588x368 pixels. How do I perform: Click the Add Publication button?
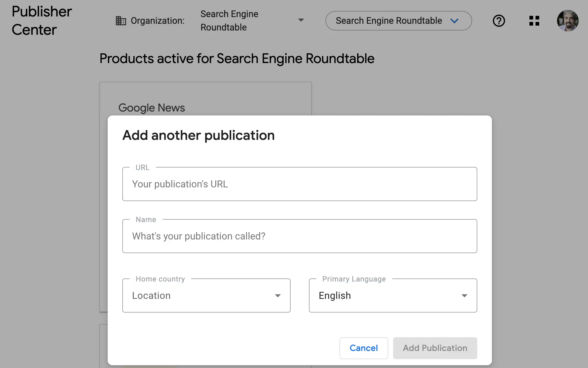(x=435, y=348)
